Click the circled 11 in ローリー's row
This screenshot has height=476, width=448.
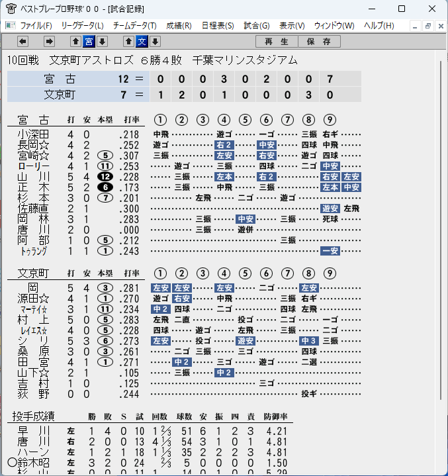point(105,166)
